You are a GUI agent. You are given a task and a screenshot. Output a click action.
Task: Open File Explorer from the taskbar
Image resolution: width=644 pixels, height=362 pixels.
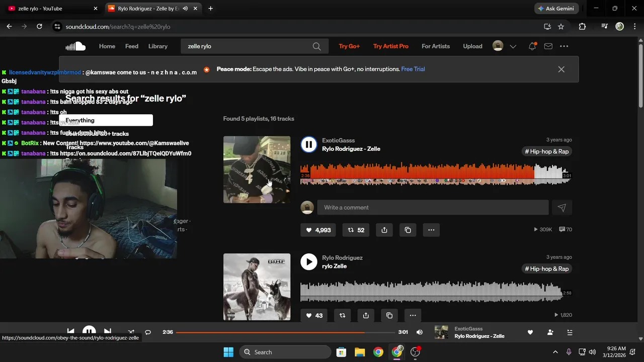click(x=359, y=352)
